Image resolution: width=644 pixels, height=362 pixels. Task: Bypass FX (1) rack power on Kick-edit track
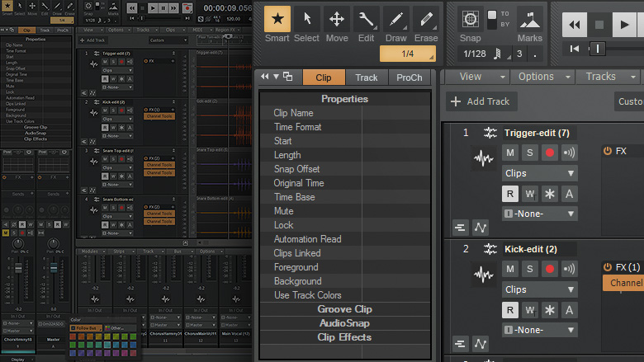point(608,267)
